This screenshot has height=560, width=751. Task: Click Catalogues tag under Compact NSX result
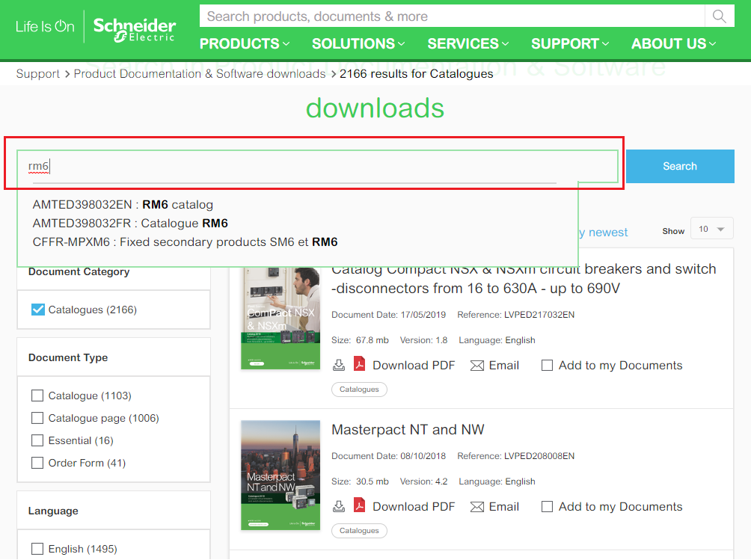tap(359, 389)
